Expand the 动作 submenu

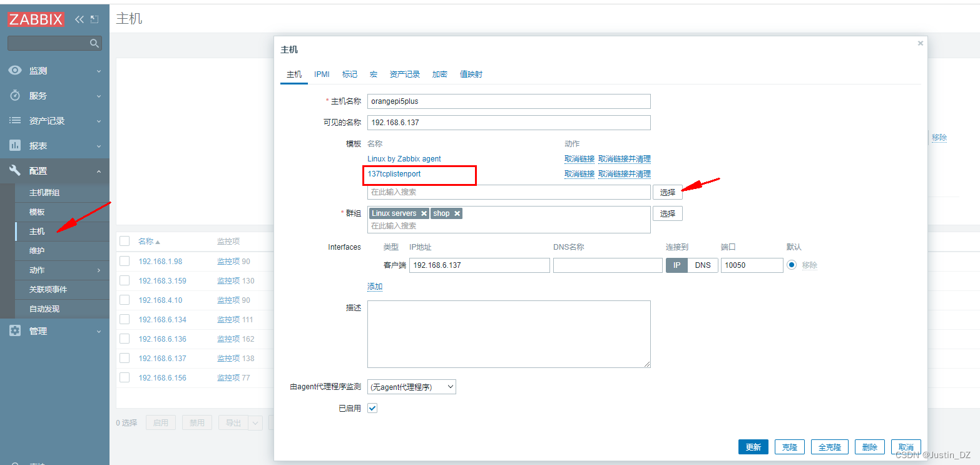98,270
